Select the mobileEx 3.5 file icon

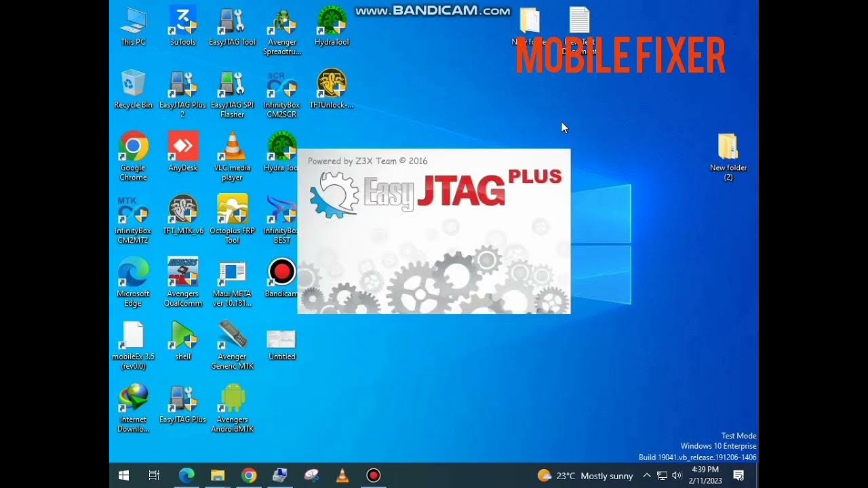(133, 345)
